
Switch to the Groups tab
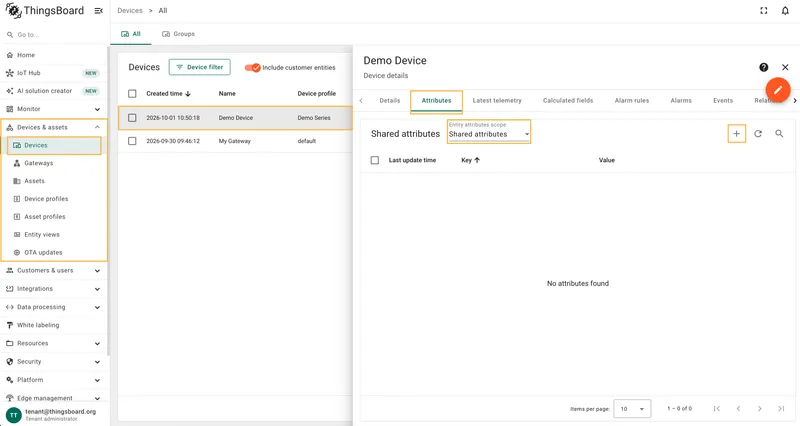click(x=179, y=34)
